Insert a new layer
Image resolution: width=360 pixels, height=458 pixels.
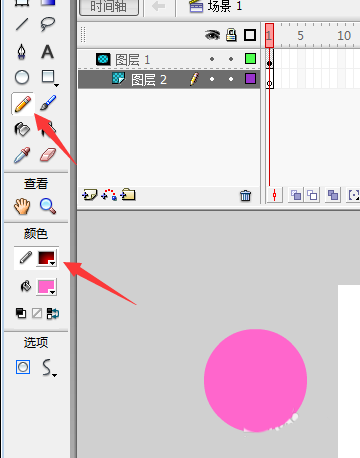coord(90,195)
